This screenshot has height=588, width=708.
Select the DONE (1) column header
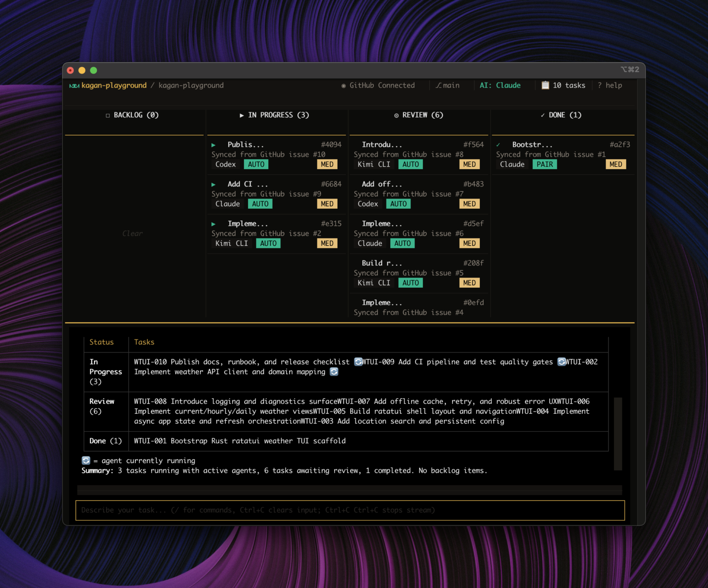tap(561, 115)
